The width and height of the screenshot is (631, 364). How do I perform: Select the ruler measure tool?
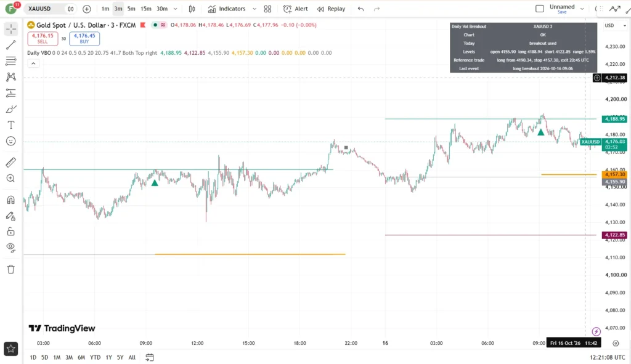pos(11,162)
